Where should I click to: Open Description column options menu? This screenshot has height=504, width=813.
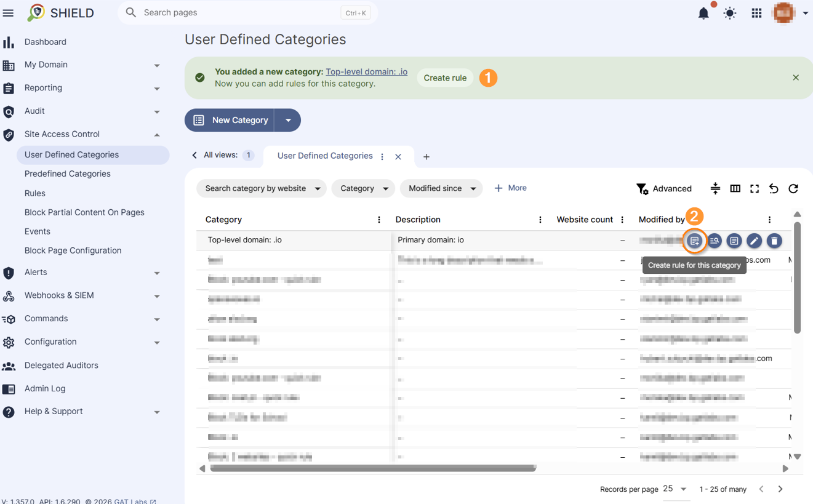coord(540,220)
